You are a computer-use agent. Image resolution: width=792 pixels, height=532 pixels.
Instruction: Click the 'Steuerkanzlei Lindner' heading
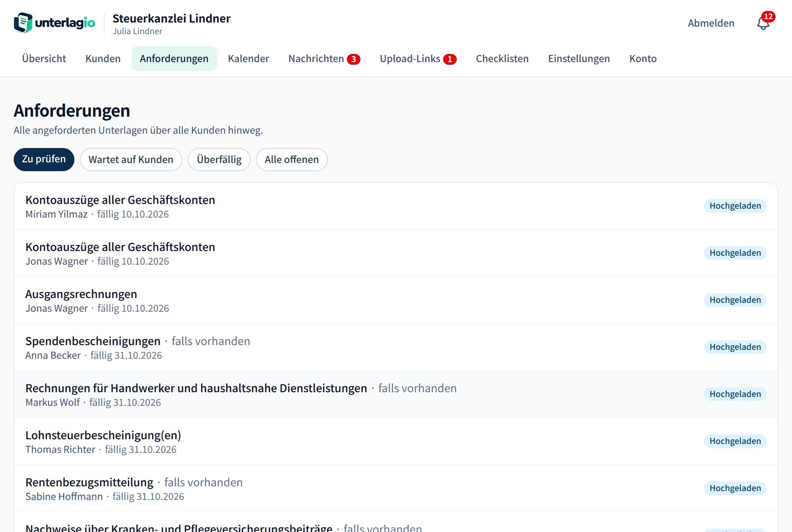[171, 18]
